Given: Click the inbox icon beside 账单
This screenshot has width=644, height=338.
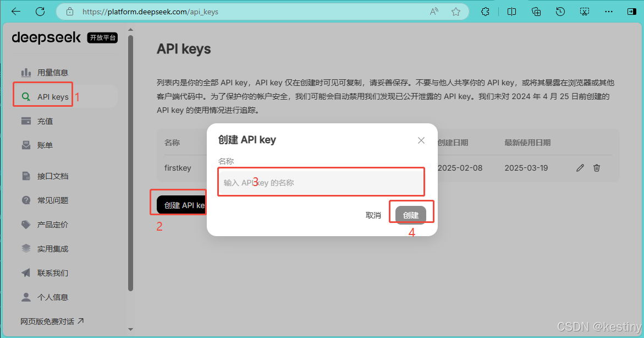Looking at the screenshot, I should [x=26, y=145].
